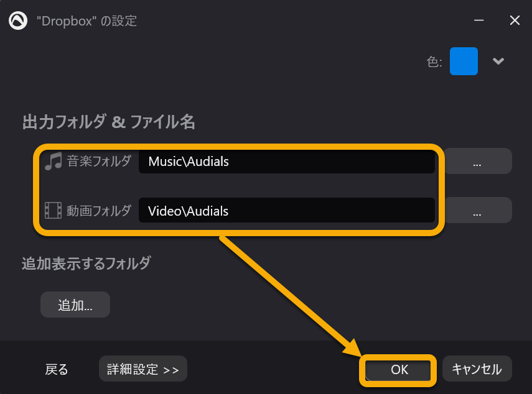Open the blue color swatch

pyautogui.click(x=464, y=61)
